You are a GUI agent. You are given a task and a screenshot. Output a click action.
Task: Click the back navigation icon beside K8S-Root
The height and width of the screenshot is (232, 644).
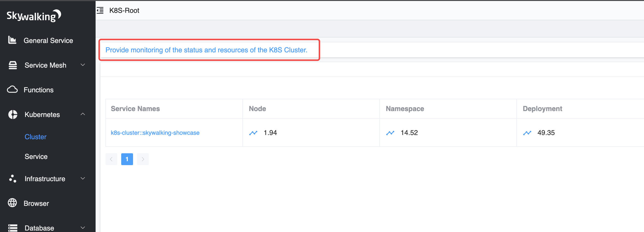click(x=100, y=11)
